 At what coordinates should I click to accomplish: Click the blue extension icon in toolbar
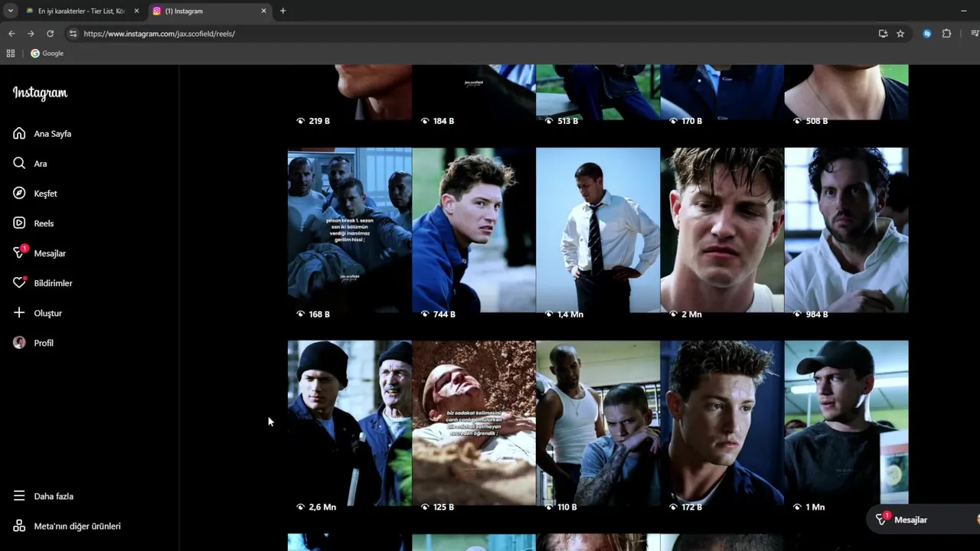(x=927, y=34)
